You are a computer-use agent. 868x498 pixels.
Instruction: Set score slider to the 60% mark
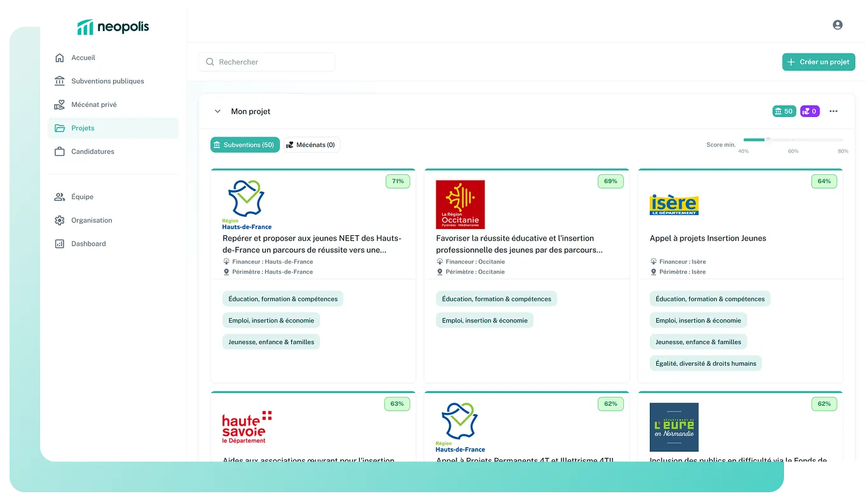(793, 140)
